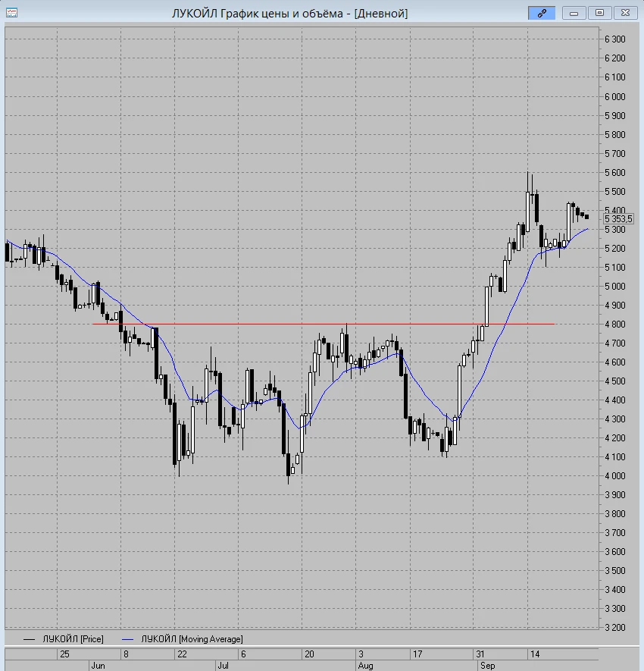Close the ЛУКОЙЛ chart window
The image size is (644, 671).
[625, 13]
